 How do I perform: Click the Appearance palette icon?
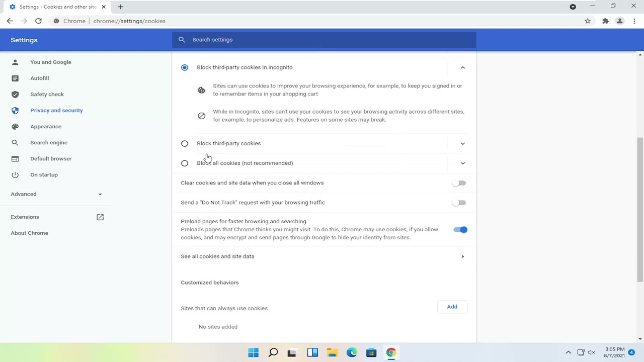click(15, 127)
